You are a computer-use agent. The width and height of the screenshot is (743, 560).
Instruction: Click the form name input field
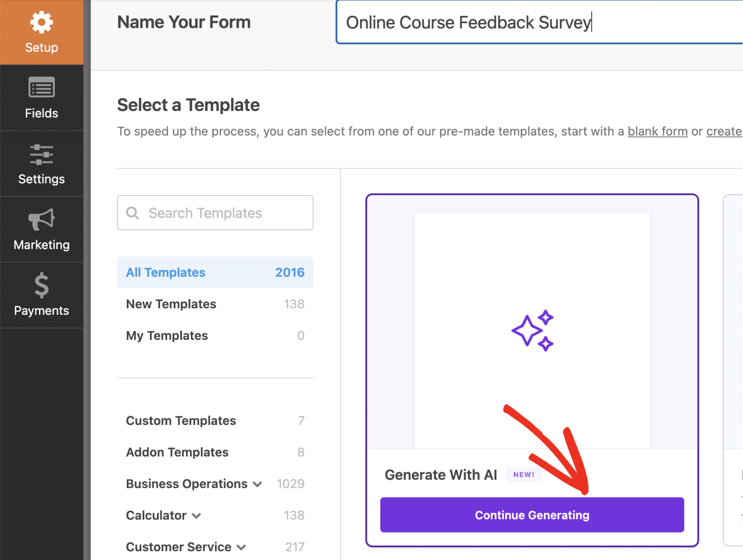coord(539,23)
